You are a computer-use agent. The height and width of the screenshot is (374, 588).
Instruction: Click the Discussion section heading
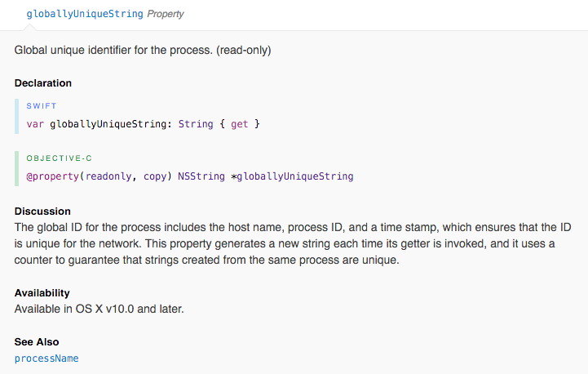[42, 211]
